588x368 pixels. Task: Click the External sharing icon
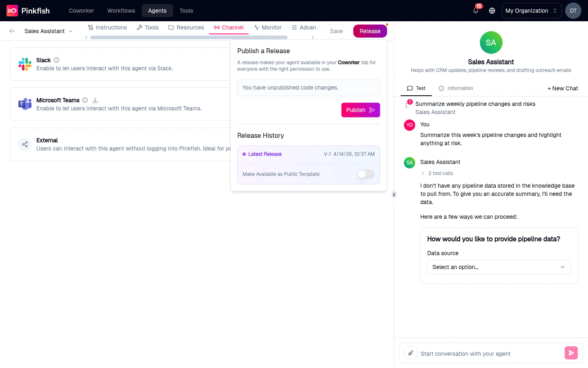tap(25, 144)
